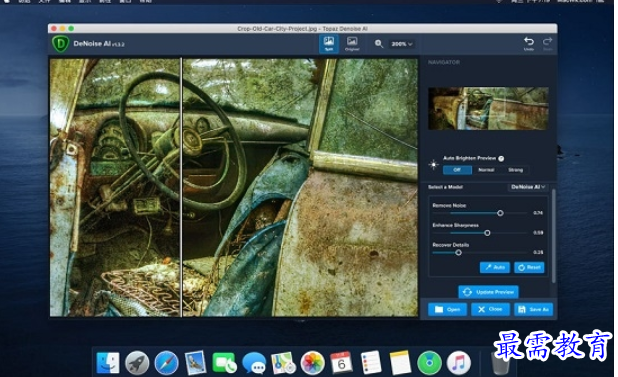Click the NAVIGATOR panel heading
The height and width of the screenshot is (377, 618).
(444, 62)
